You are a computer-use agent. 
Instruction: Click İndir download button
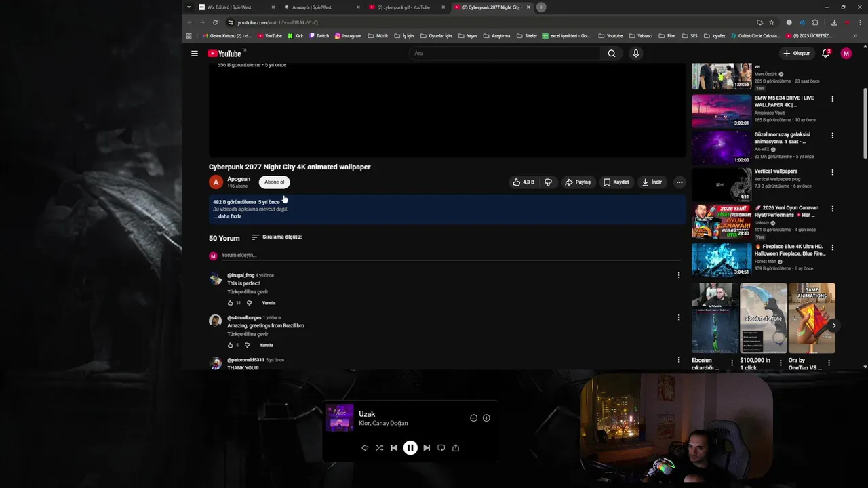pyautogui.click(x=652, y=182)
